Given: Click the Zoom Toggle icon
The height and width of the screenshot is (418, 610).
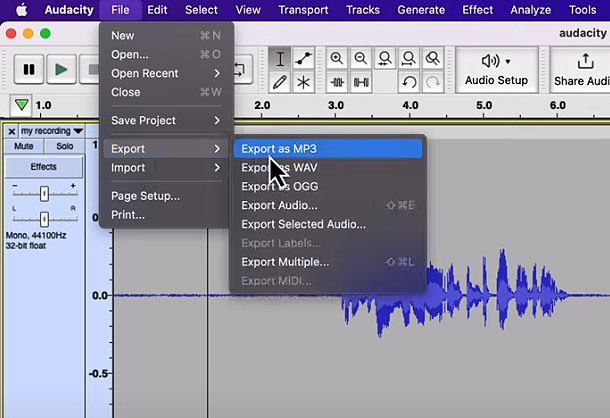Looking at the screenshot, I should tap(433, 59).
